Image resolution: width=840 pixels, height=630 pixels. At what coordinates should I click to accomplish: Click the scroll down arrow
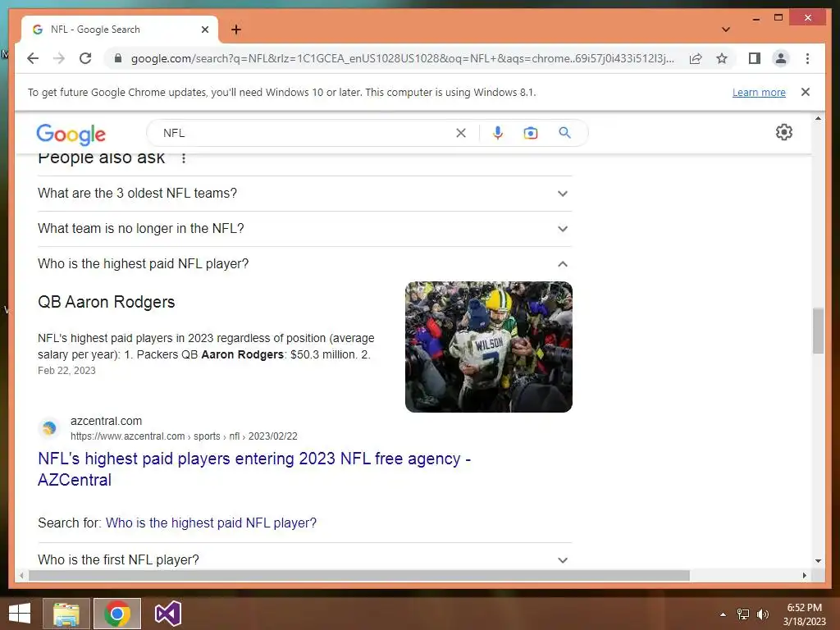tap(818, 561)
